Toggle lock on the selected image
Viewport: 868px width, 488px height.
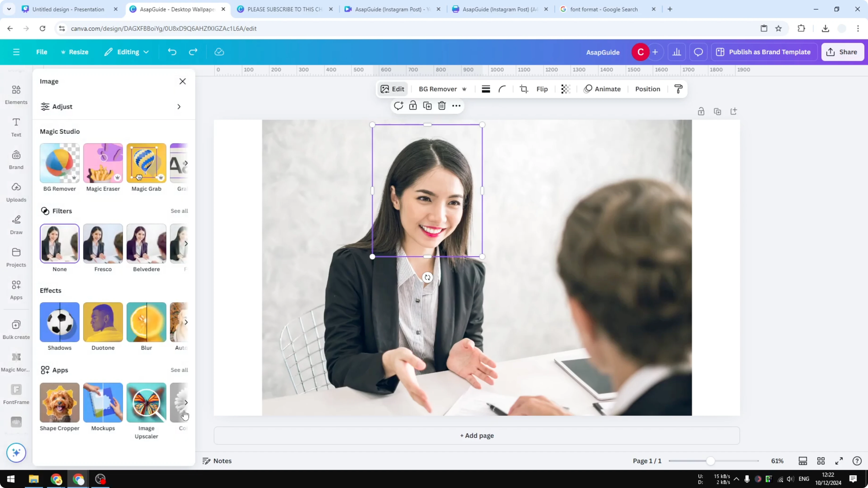pyautogui.click(x=413, y=105)
